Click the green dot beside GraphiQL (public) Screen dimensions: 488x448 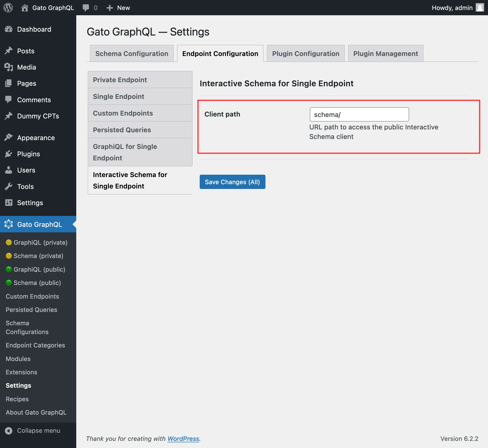coord(9,269)
